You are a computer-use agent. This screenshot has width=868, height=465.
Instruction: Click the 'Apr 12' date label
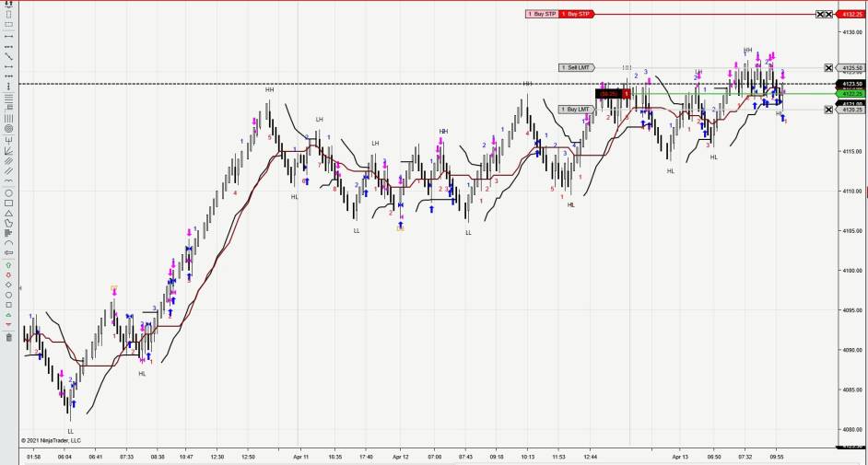pos(400,458)
